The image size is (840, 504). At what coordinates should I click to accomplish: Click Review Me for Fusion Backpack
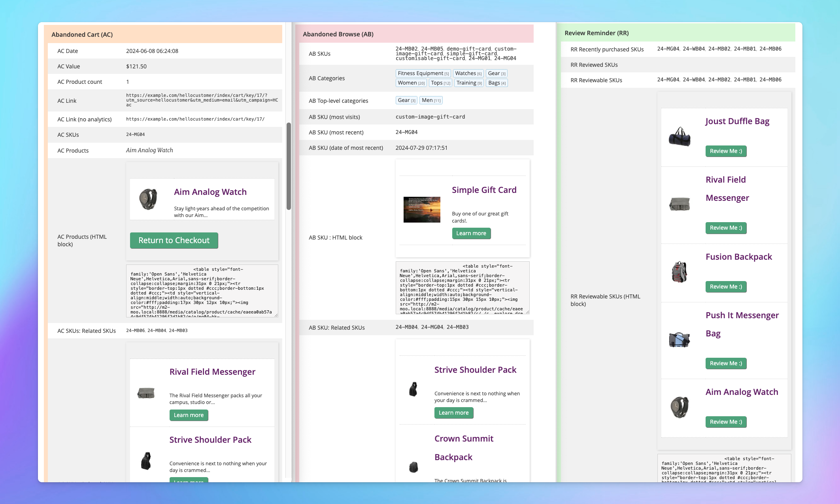pyautogui.click(x=726, y=287)
